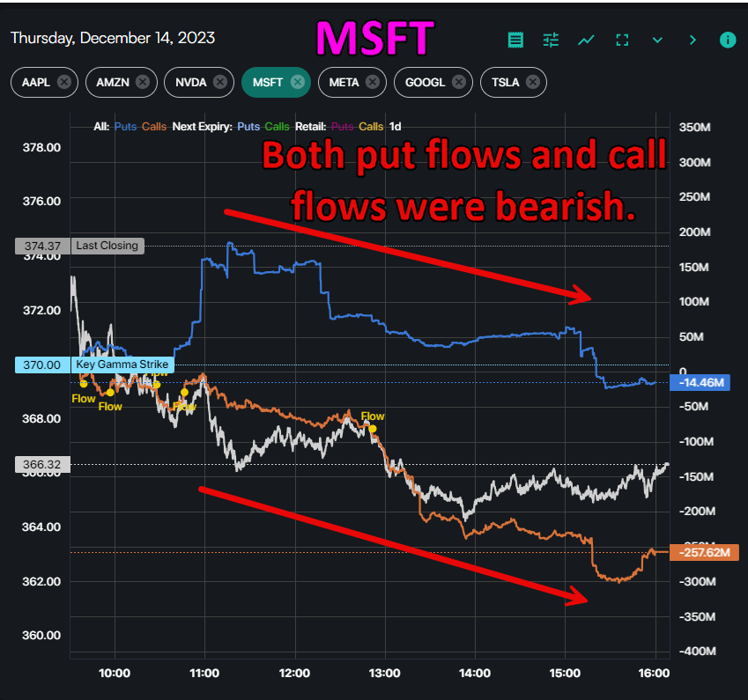The height and width of the screenshot is (700, 748).
Task: Open the green info icon
Action: pos(728,40)
